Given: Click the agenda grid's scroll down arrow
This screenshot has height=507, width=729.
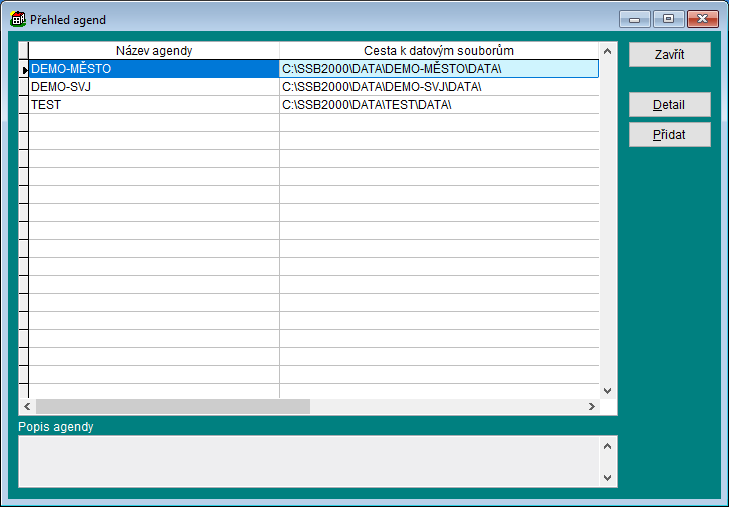Looking at the screenshot, I should click(607, 390).
